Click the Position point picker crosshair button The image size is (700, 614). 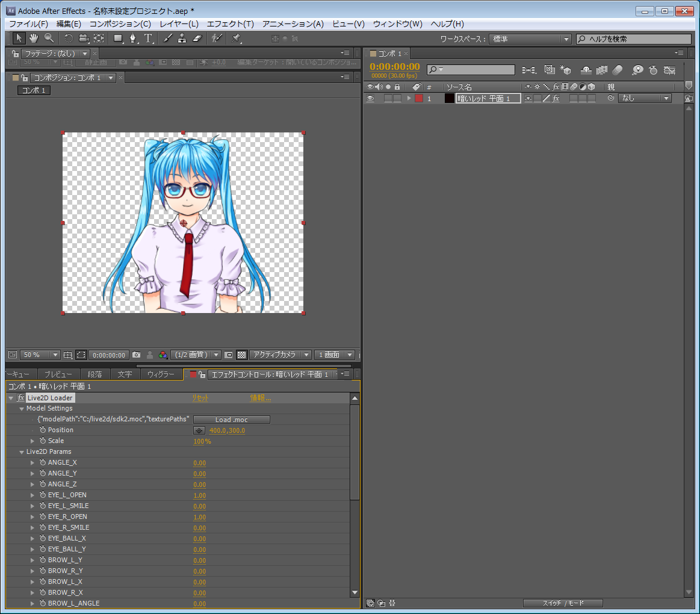[199, 430]
